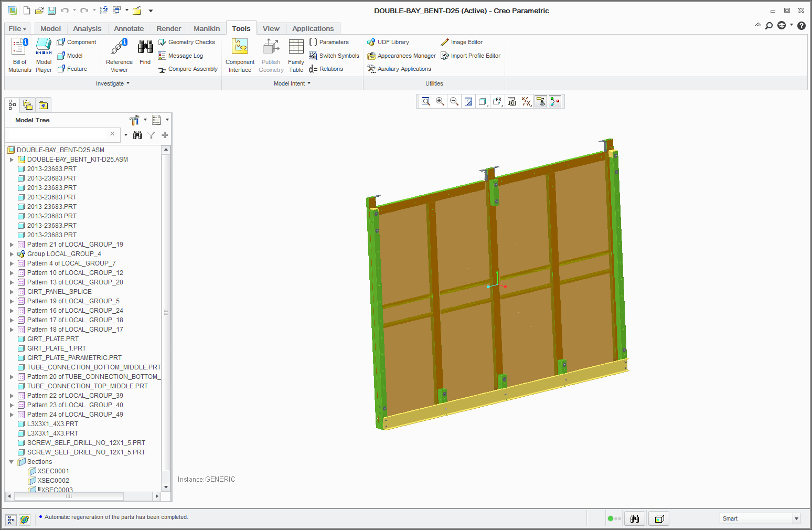
Task: Click Model Tree vertical scrollbar down arrow
Action: click(166, 487)
